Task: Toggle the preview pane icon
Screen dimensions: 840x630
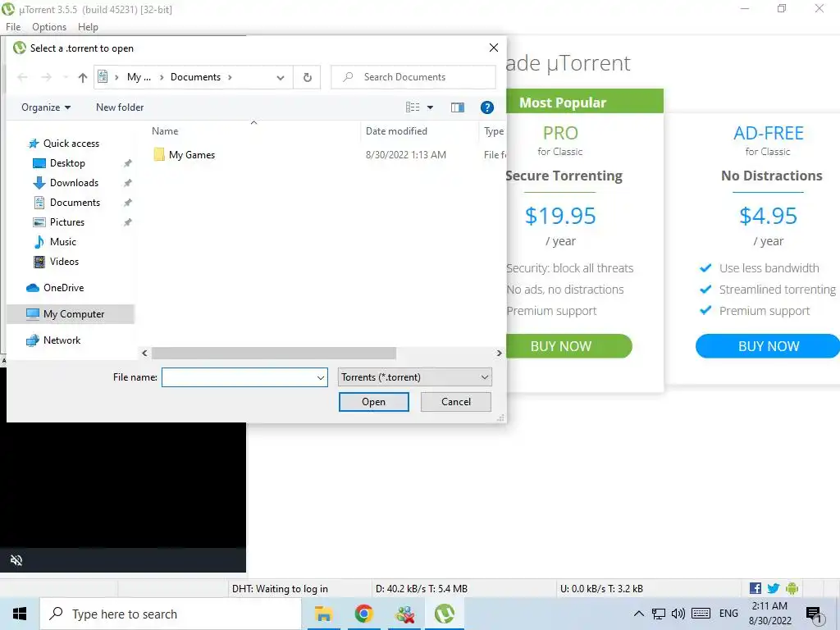Action: pyautogui.click(x=458, y=107)
